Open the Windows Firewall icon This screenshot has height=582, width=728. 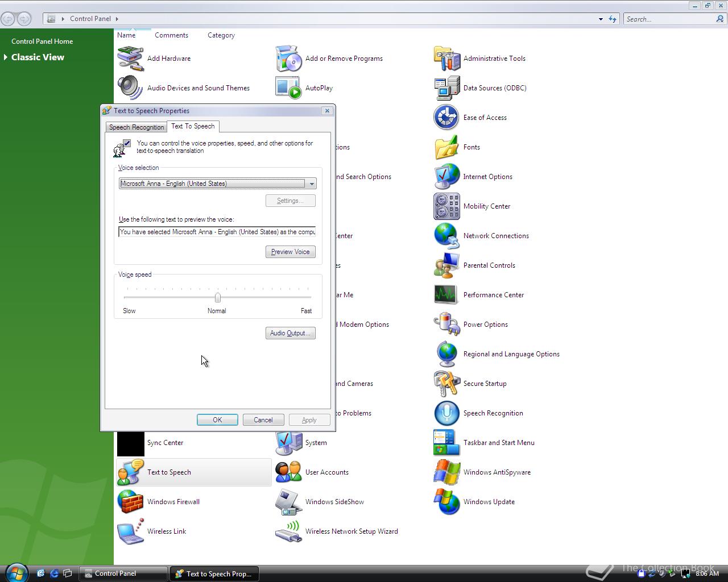[x=130, y=502]
